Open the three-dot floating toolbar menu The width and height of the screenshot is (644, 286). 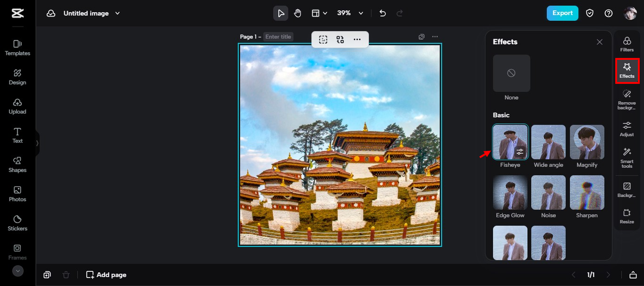(357, 40)
